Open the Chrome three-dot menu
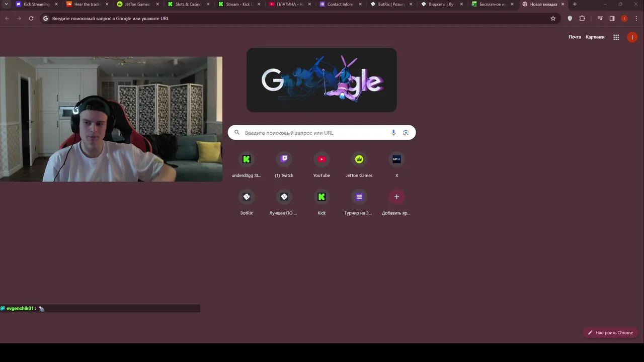This screenshot has height=362, width=644. (x=636, y=19)
